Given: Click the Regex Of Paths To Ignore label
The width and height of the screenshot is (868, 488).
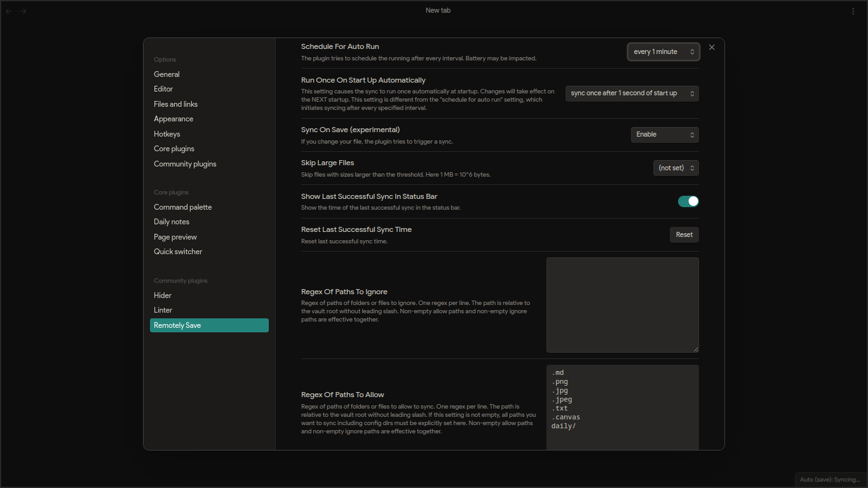Looking at the screenshot, I should point(344,292).
